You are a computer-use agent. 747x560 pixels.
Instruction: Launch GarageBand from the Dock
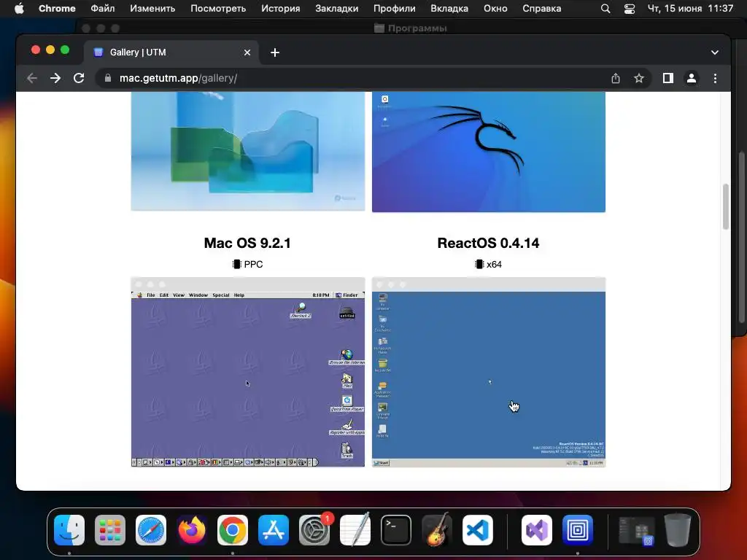[437, 530]
